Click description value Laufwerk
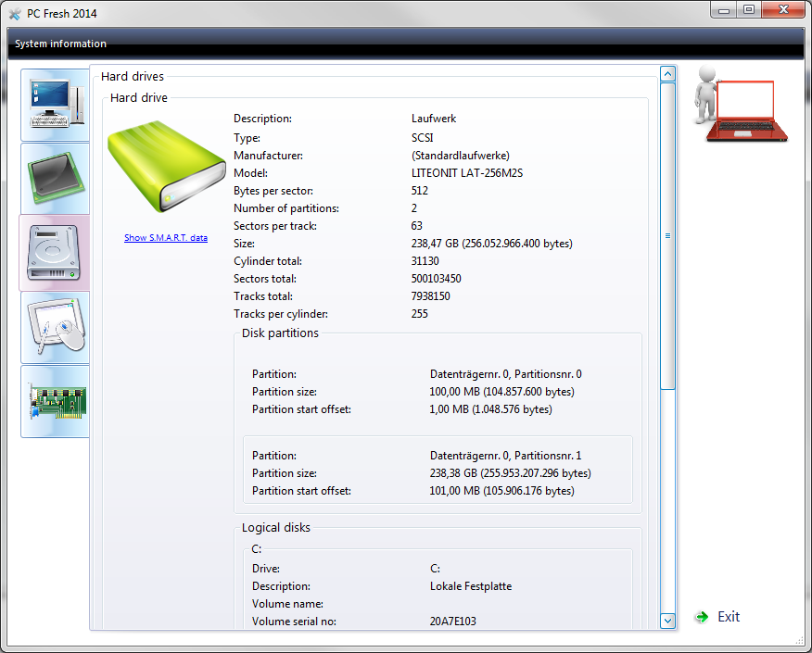This screenshot has height=653, width=812. click(x=434, y=119)
